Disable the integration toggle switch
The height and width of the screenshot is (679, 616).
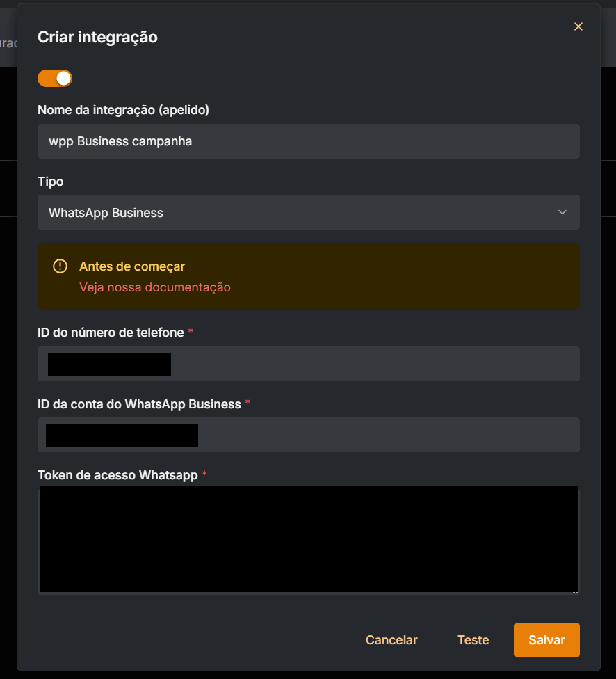tap(54, 78)
